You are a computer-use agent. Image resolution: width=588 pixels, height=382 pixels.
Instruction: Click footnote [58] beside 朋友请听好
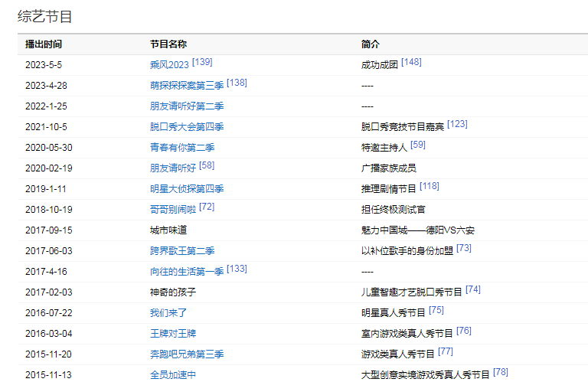coord(207,165)
